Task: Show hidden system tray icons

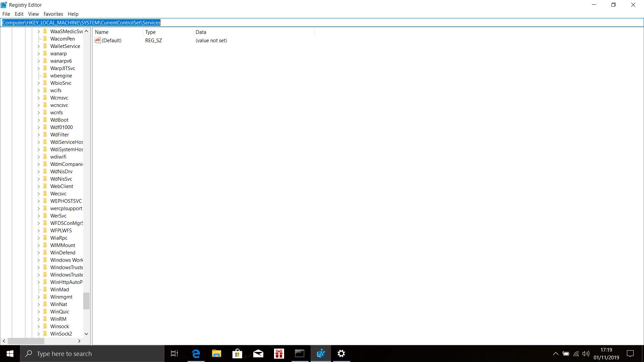Action: tap(556, 354)
